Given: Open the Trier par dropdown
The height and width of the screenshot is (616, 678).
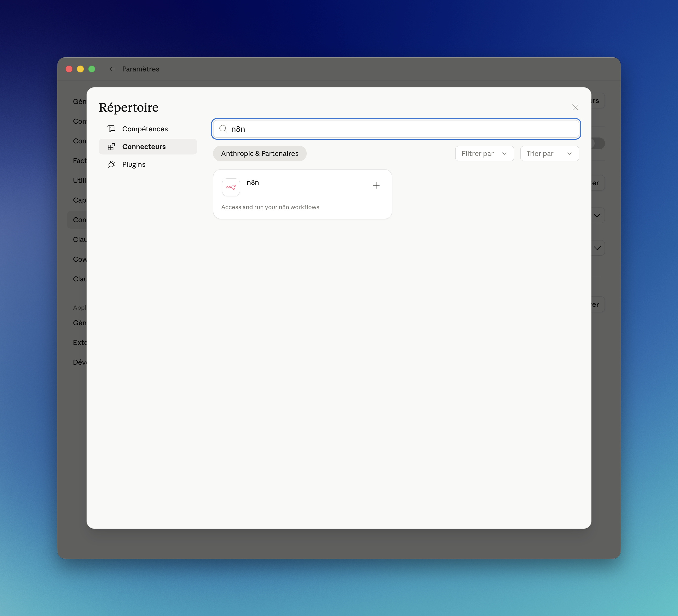Looking at the screenshot, I should point(550,154).
